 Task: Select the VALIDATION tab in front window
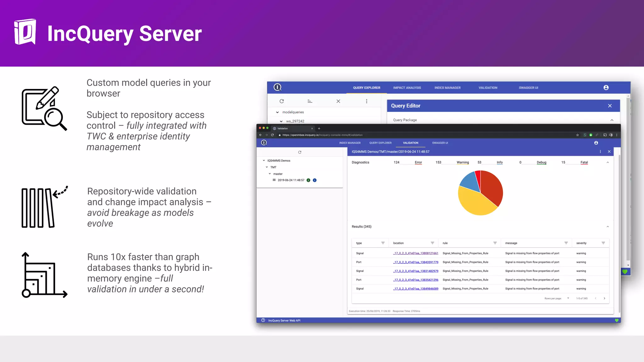pyautogui.click(x=411, y=143)
